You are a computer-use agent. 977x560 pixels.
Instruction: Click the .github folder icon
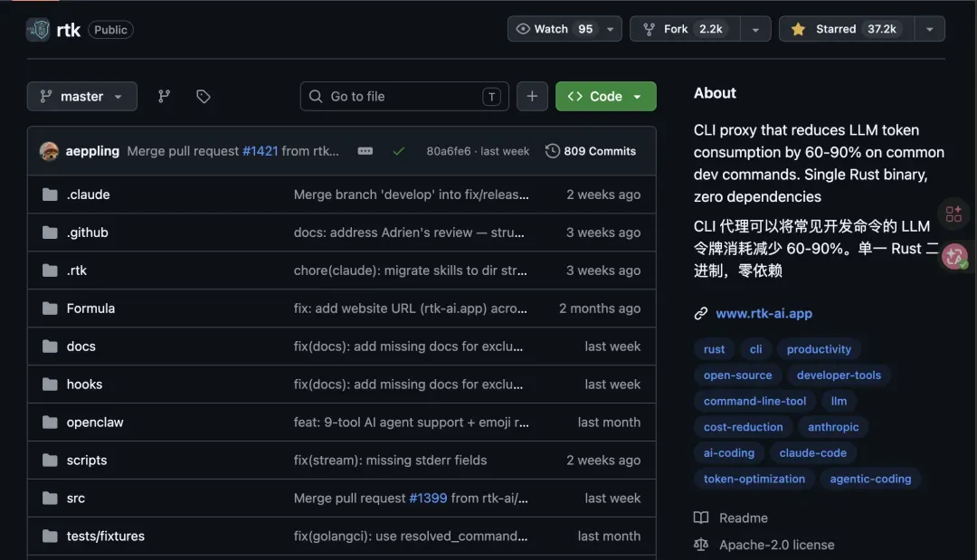[x=50, y=233]
